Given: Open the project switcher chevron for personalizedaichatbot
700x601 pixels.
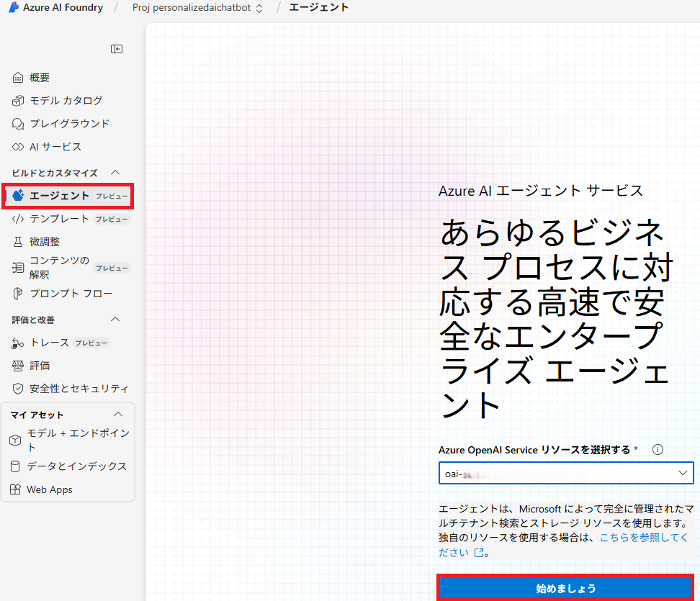Looking at the screenshot, I should pyautogui.click(x=259, y=8).
